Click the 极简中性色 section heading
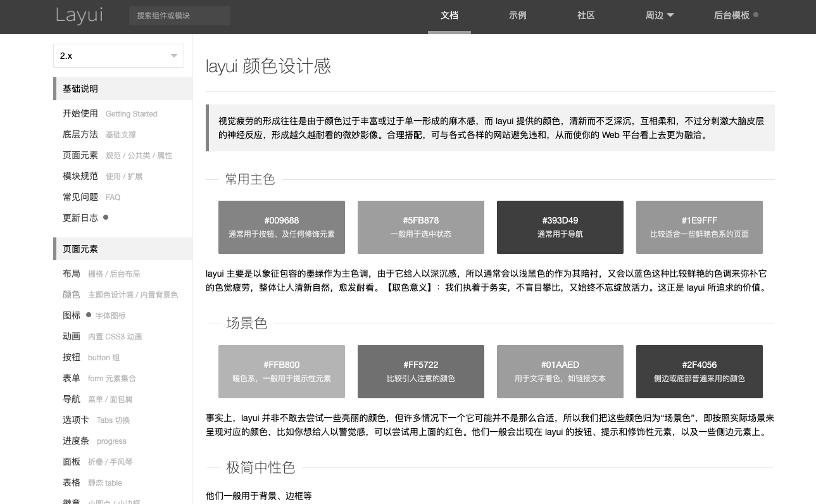This screenshot has height=504, width=816. pos(261,467)
